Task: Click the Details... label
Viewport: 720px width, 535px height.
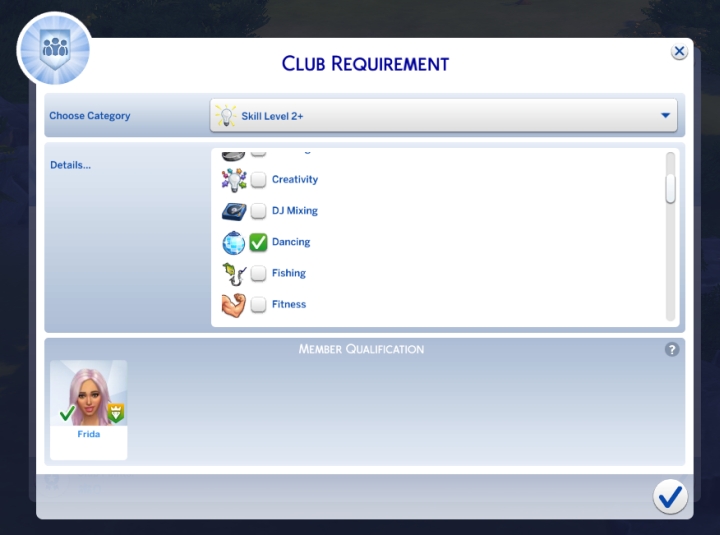Action: point(70,165)
